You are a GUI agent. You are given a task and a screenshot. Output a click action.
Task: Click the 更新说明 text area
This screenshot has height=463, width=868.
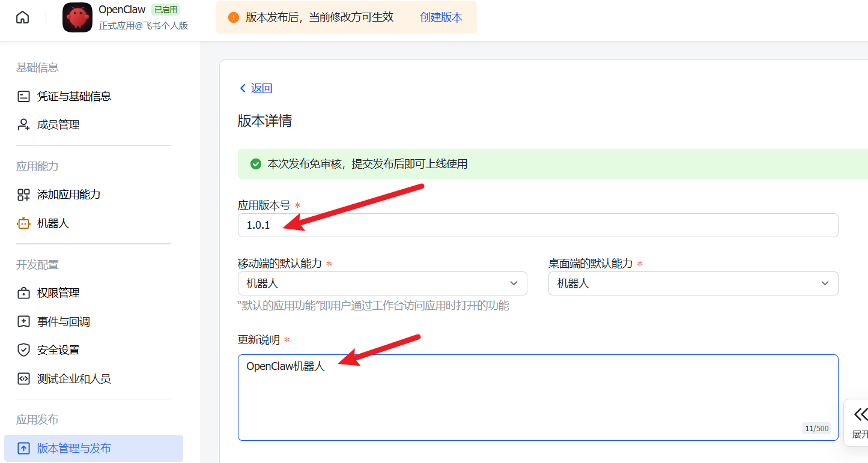click(538, 398)
